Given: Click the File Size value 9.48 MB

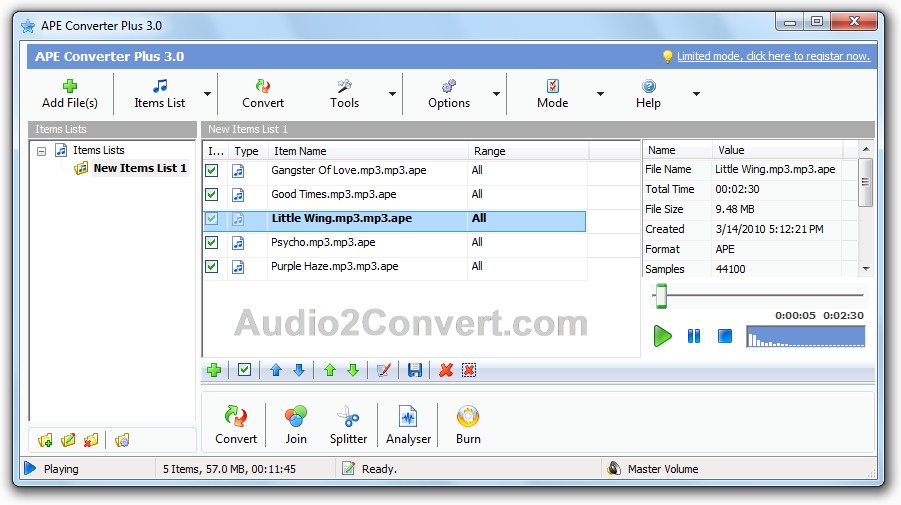Looking at the screenshot, I should (734, 209).
